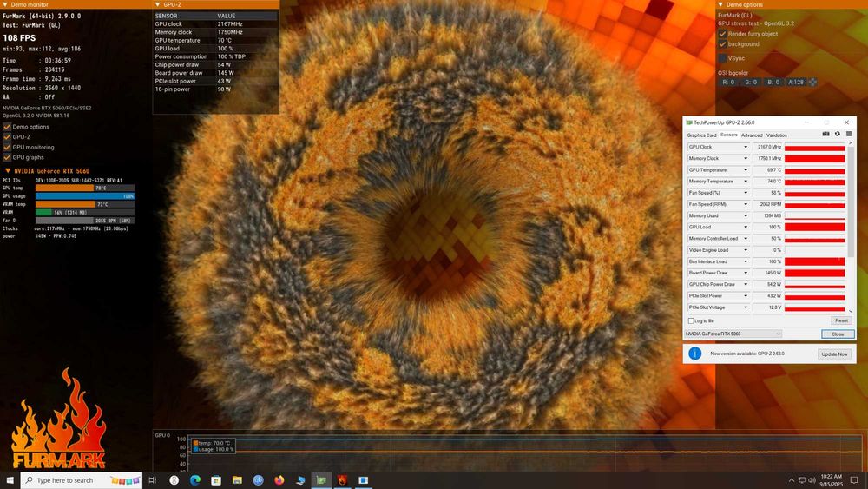Click the scroll down arrow in GPU-Z sensors
868x489 pixels.
click(x=851, y=311)
